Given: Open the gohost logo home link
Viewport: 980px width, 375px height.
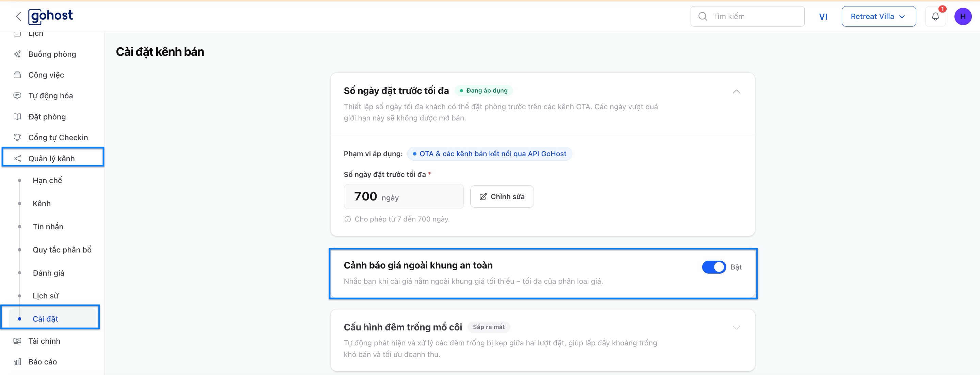Looking at the screenshot, I should [x=51, y=16].
